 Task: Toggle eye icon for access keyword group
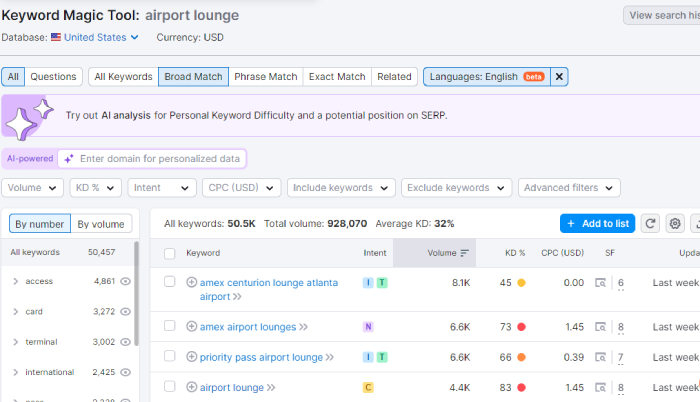pos(126,282)
